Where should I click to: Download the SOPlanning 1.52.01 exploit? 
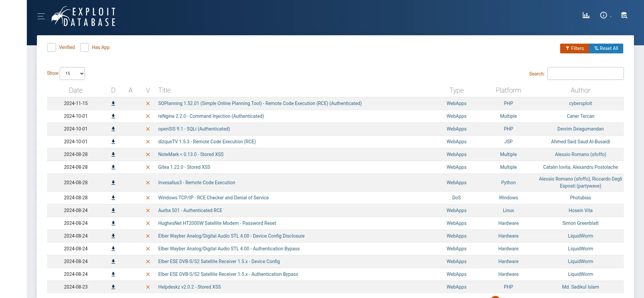[x=113, y=104]
